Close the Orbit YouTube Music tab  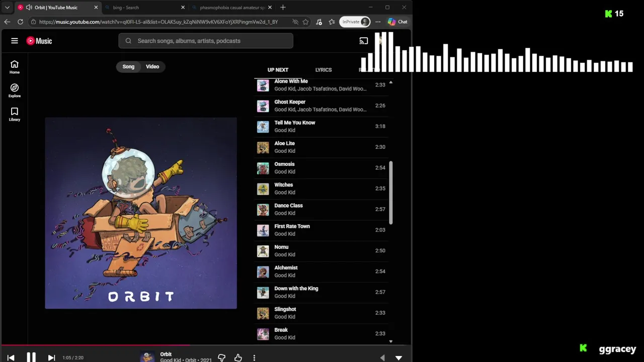[x=96, y=8]
